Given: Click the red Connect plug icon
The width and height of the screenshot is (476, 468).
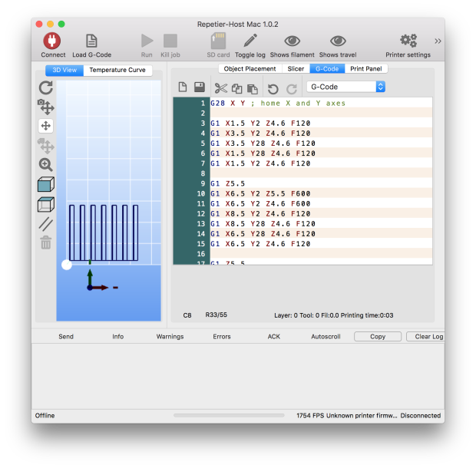Looking at the screenshot, I should 52,41.
